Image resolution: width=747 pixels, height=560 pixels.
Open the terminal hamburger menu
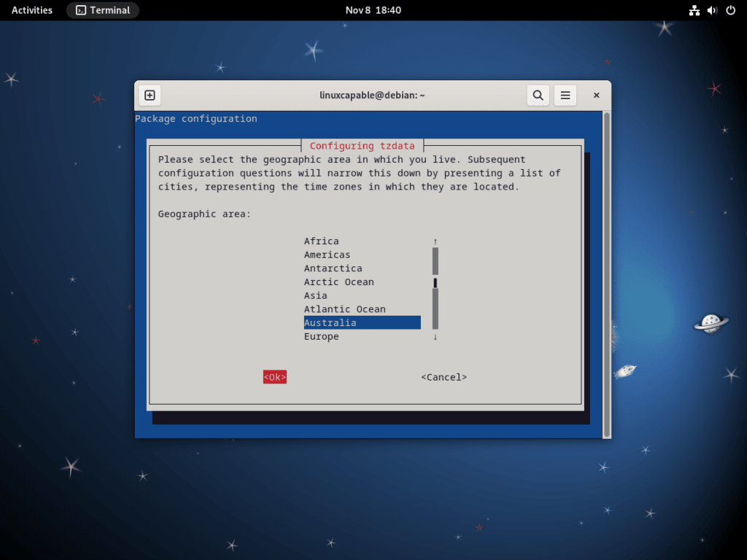(x=565, y=95)
